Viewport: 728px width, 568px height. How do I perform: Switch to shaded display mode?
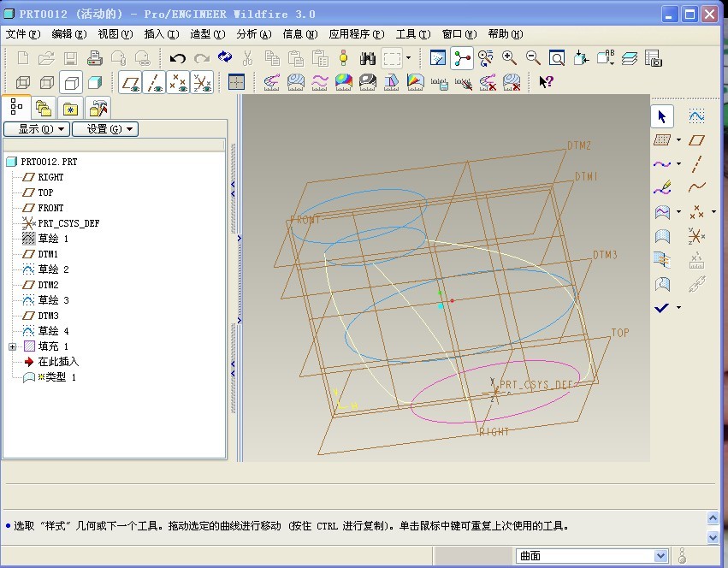pos(95,83)
